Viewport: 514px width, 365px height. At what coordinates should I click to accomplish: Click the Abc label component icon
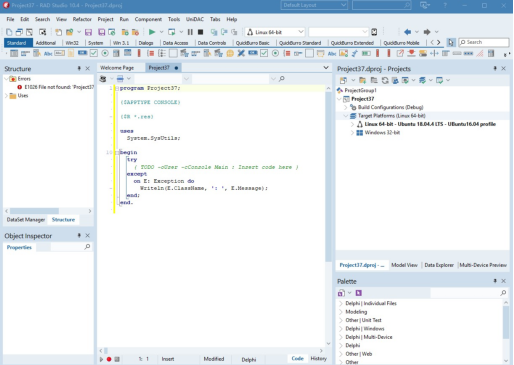pyautogui.click(x=48, y=53)
